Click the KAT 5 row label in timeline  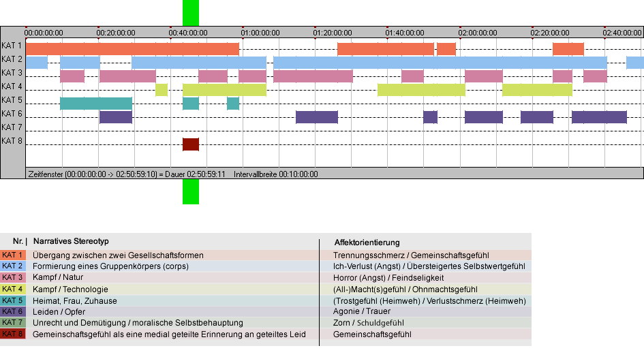pyautogui.click(x=12, y=100)
